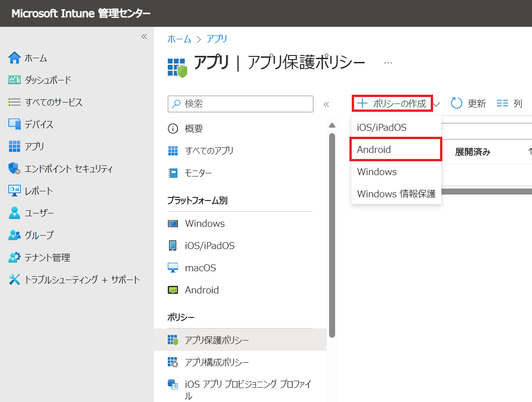Click the すべてのサービス list icon
Image resolution: width=532 pixels, height=402 pixels.
14,102
